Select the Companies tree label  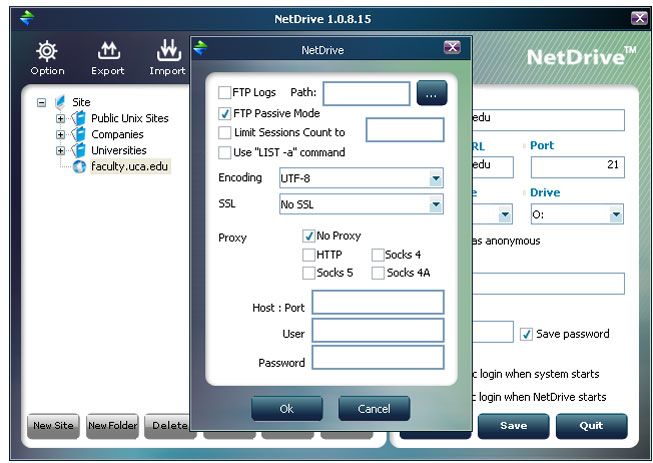[117, 134]
